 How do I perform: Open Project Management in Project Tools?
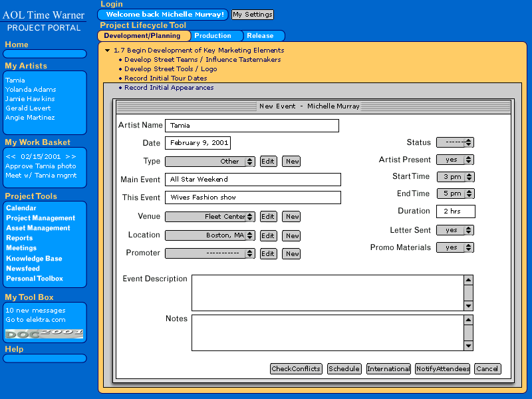41,218
